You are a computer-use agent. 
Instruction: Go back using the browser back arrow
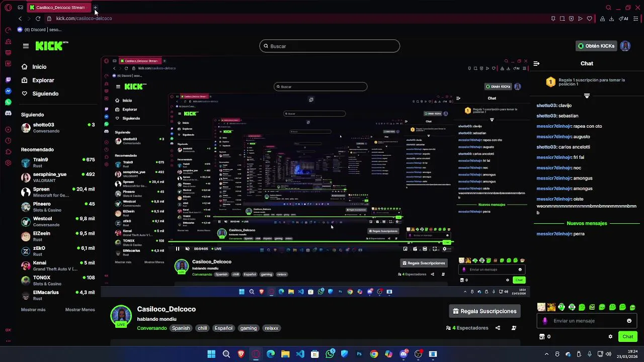pos(20,19)
